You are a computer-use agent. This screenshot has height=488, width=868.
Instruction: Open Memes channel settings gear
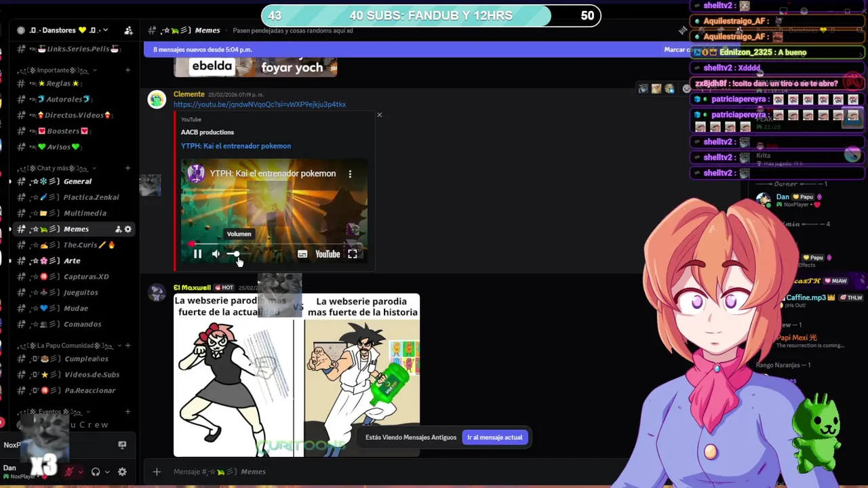[128, 229]
